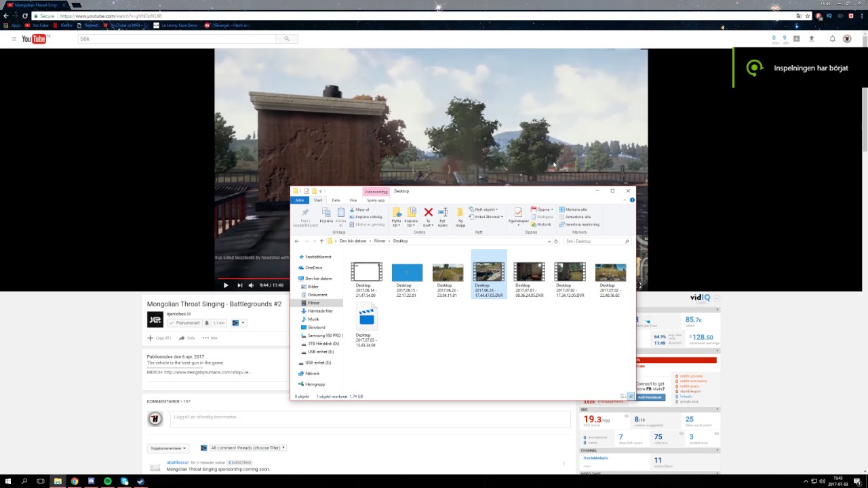Click the Byt namn rename icon
The image size is (868, 488).
coord(443,213)
